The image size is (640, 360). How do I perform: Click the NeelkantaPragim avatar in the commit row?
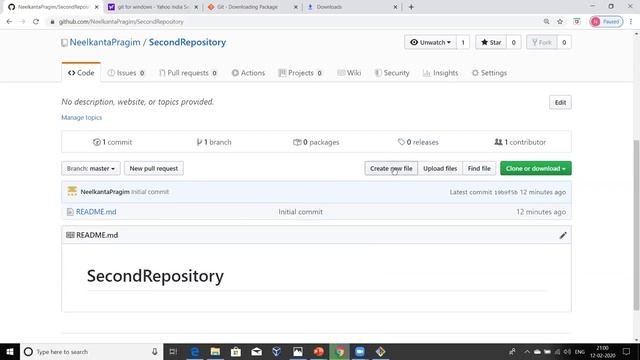tap(72, 191)
